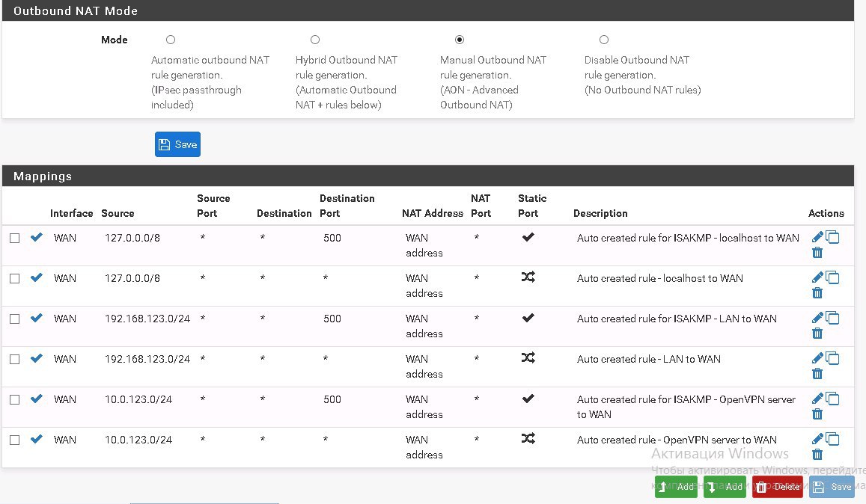Viewport: 866px width, 504px height.
Task: Check the ISAKMP LAN to WAN row
Action: [15, 319]
